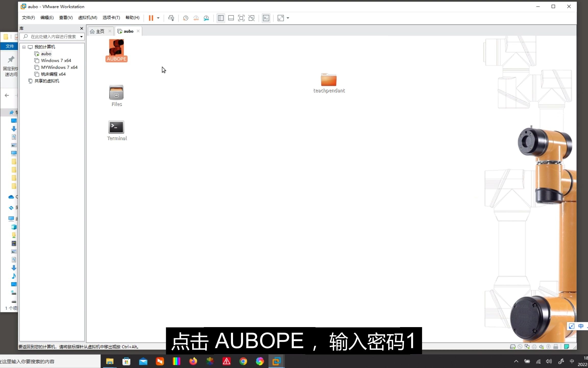Select 铣床编程 x64 virtual machine
The width and height of the screenshot is (588, 368).
(x=50, y=74)
